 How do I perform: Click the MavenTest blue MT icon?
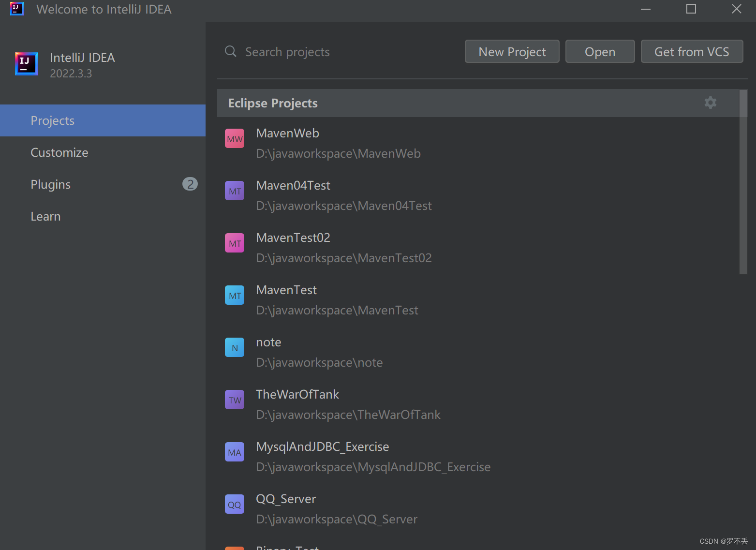(235, 296)
